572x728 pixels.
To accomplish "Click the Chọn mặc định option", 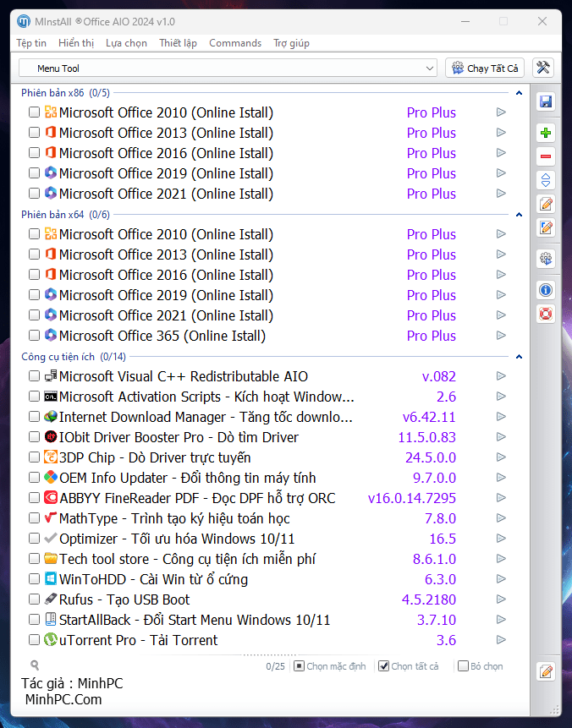I will [330, 666].
